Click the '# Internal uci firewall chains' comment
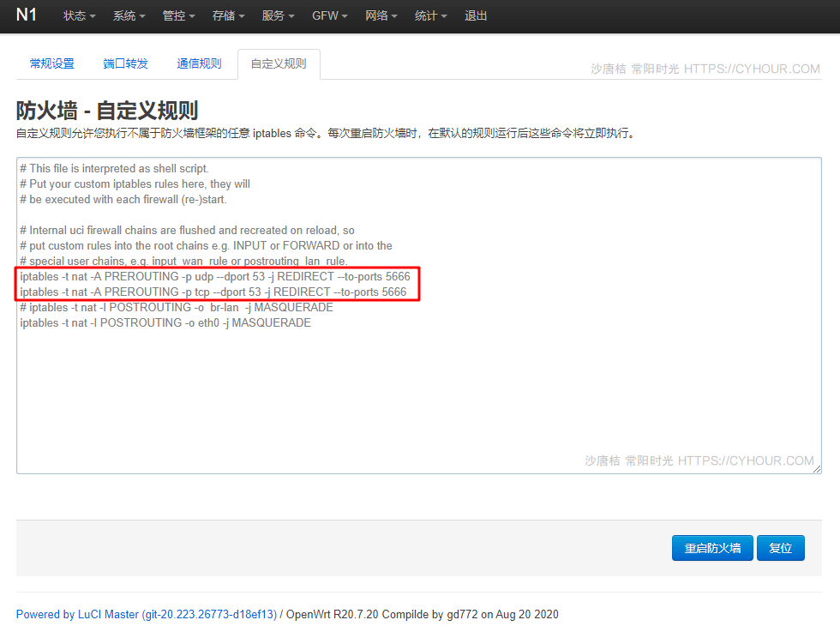This screenshot has width=840, height=632. pyautogui.click(x=187, y=231)
